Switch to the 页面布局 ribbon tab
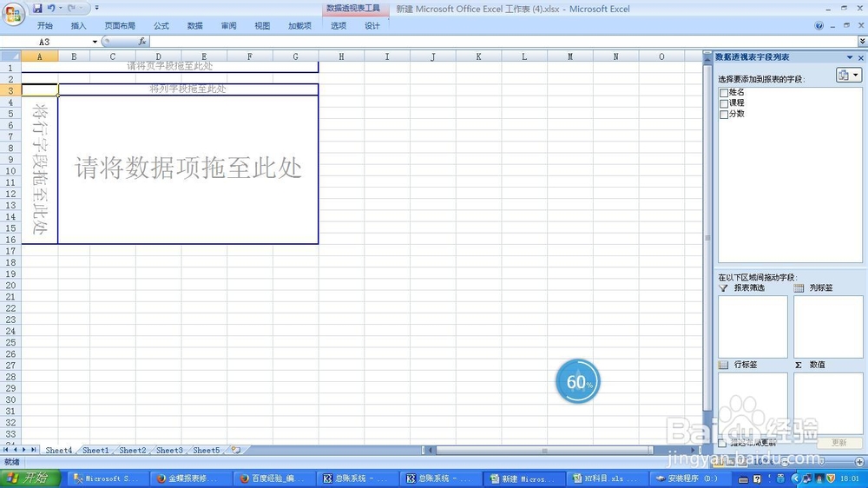The height and width of the screenshot is (488, 868). [x=120, y=26]
